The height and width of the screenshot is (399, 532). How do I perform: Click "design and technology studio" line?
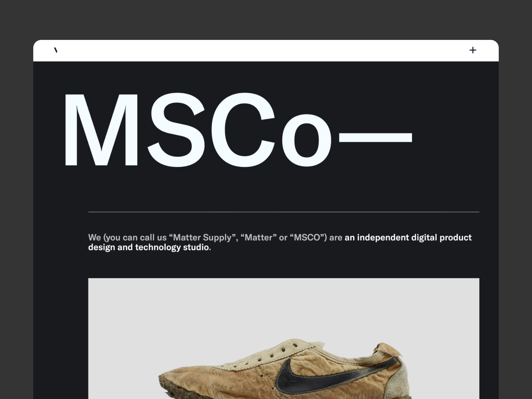(149, 247)
